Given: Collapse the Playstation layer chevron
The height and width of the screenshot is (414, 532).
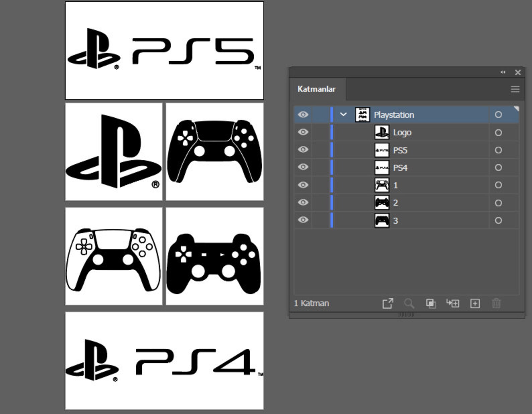Looking at the screenshot, I should [x=343, y=115].
